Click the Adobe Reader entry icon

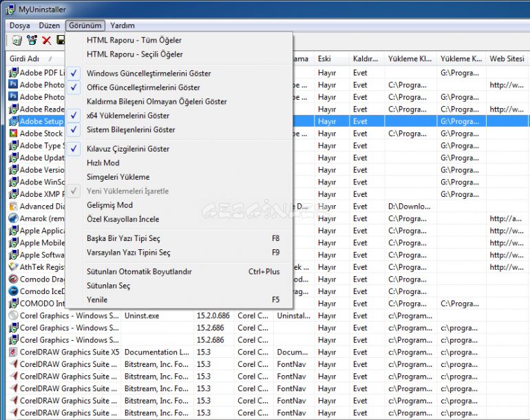coord(13,109)
